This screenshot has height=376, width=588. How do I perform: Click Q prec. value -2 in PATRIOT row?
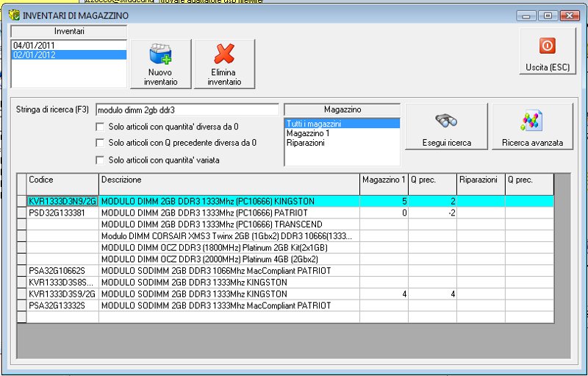432,213
